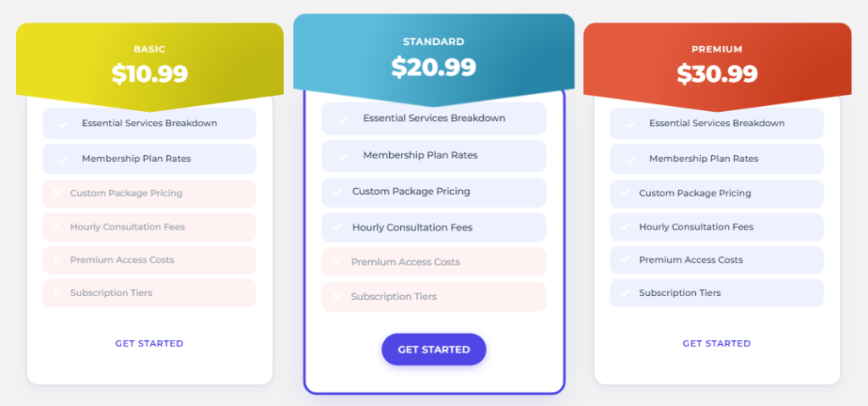Viewport: 868px width, 406px height.
Task: Click Membership Plan Rates row in Standard plan
Action: click(433, 156)
